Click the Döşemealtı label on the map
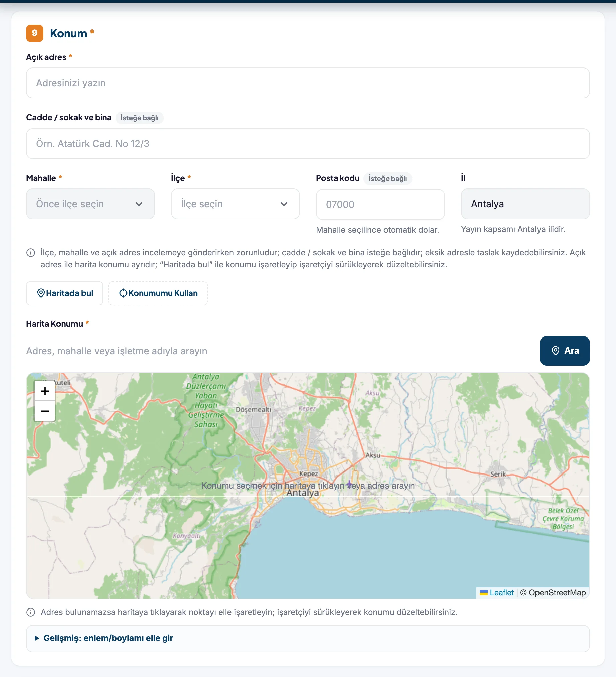This screenshot has height=677, width=616. pyautogui.click(x=253, y=409)
